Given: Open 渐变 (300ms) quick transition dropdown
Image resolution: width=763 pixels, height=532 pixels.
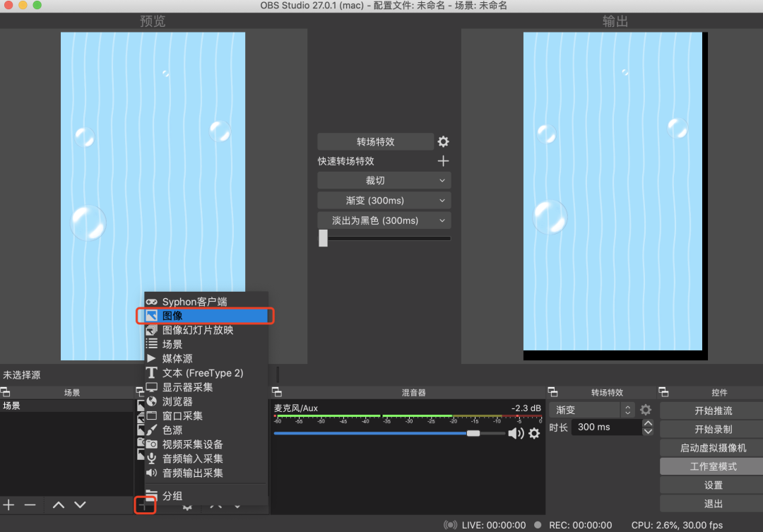Looking at the screenshot, I should (384, 201).
